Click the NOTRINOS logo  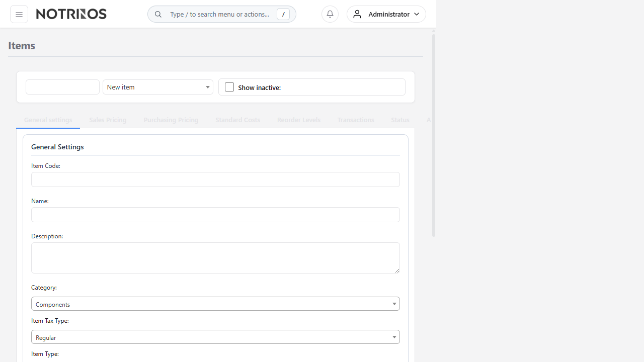(x=71, y=14)
